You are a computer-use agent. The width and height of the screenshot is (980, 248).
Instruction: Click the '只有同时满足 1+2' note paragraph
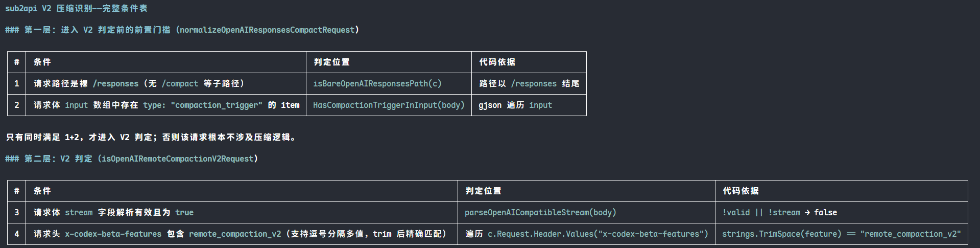point(152,137)
